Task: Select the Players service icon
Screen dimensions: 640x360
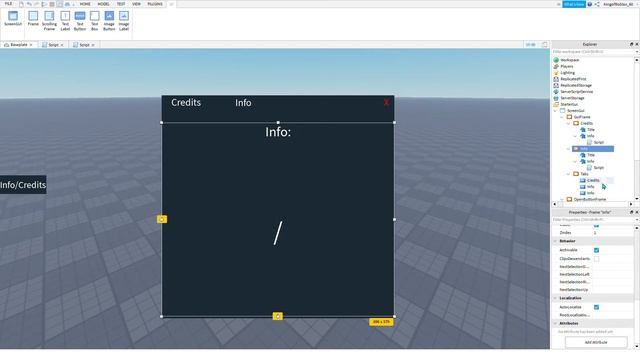Action: point(556,66)
